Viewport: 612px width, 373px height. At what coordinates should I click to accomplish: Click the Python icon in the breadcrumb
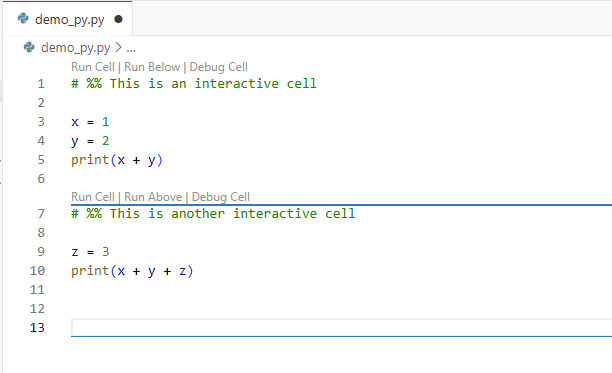(29, 47)
